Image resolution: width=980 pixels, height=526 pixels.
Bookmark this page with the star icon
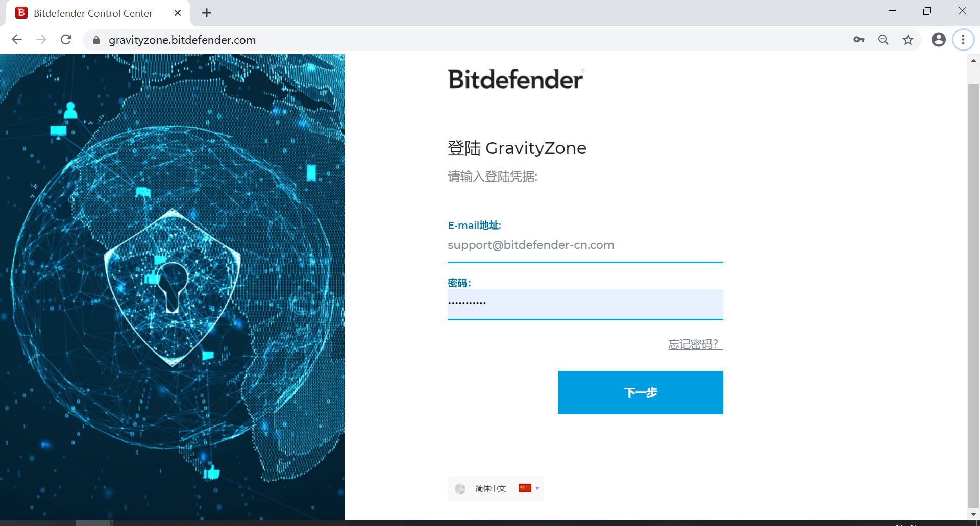pyautogui.click(x=908, y=40)
